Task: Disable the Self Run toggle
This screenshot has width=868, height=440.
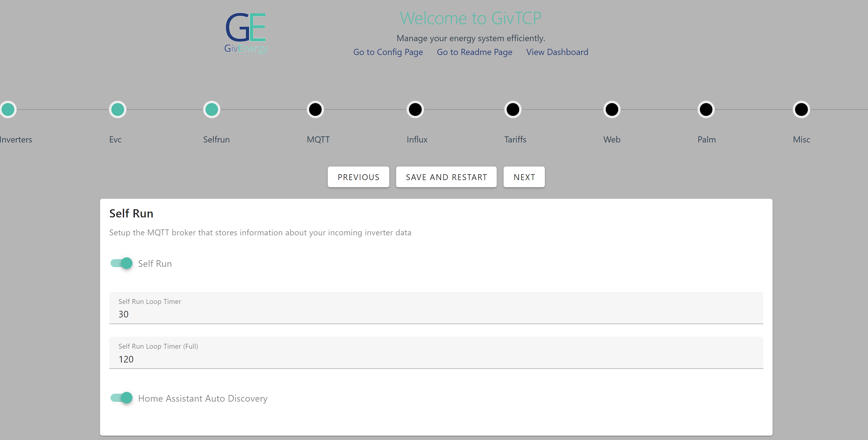Action: click(122, 263)
